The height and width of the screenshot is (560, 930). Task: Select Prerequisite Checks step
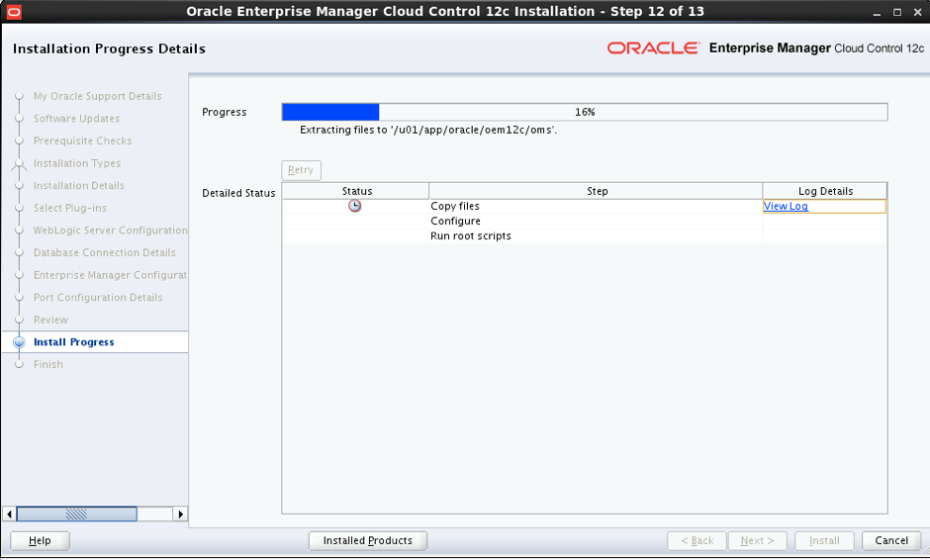click(82, 140)
